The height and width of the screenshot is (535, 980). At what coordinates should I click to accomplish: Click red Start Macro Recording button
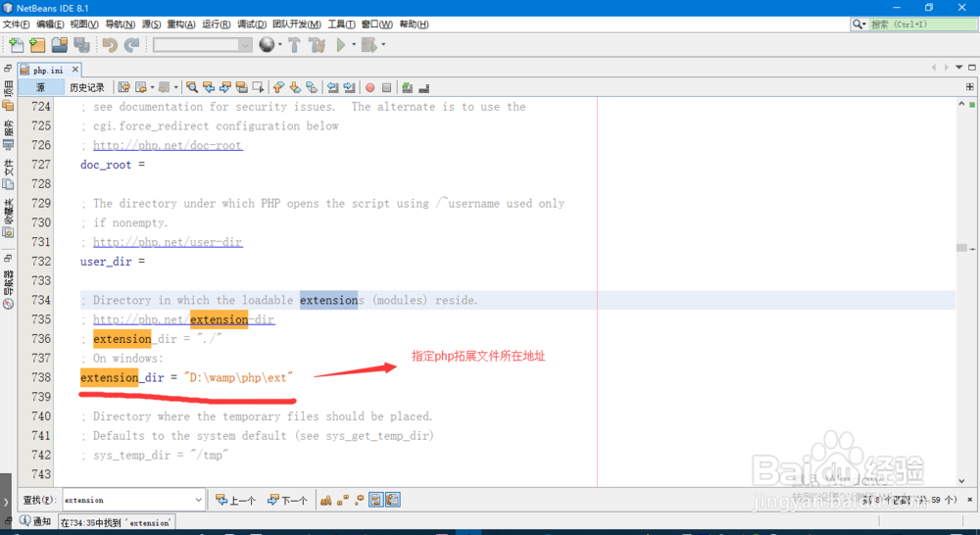370,87
